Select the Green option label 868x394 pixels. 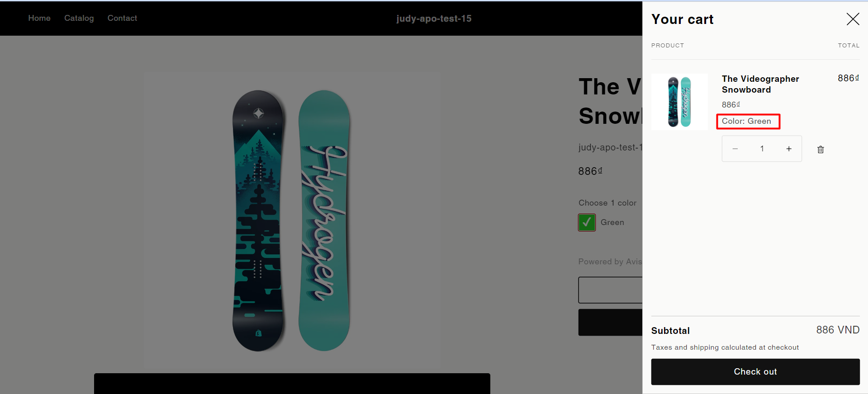(x=612, y=222)
